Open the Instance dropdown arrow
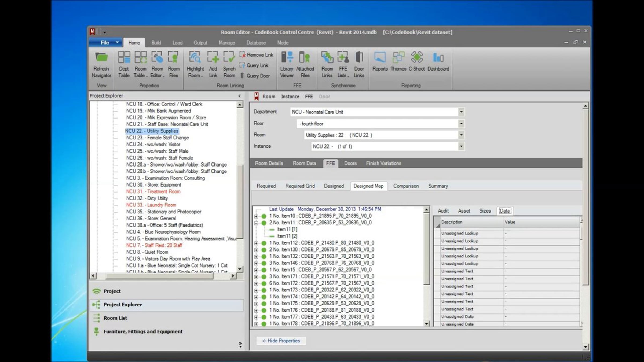Viewport: 644px width, 362px height. (x=461, y=146)
